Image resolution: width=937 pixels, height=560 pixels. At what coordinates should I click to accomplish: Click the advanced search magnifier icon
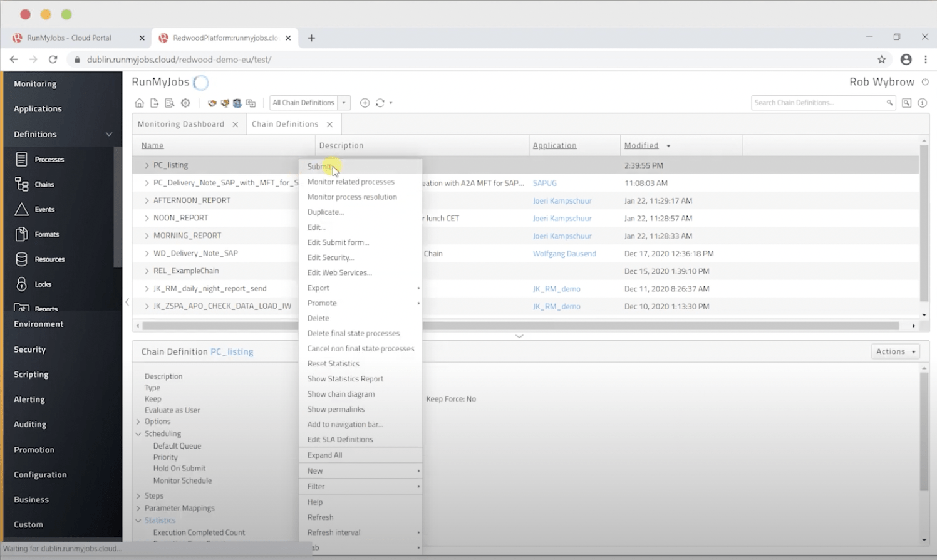[x=906, y=103]
